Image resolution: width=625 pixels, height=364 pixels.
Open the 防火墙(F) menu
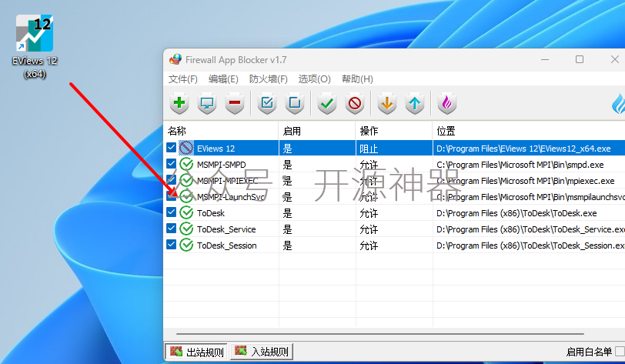coord(269,79)
